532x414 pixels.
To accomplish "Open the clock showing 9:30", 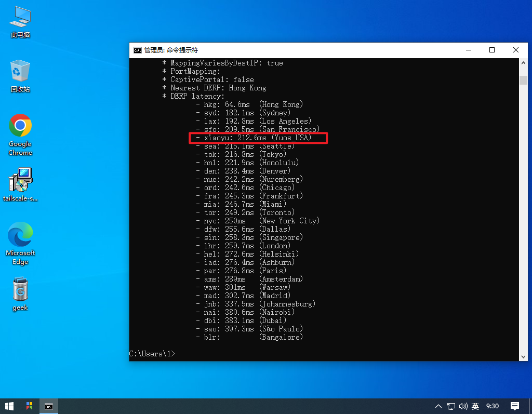I will click(x=493, y=406).
